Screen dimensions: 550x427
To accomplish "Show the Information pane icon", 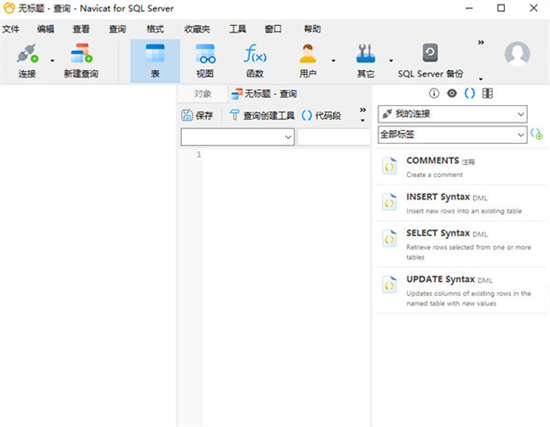I will 434,93.
